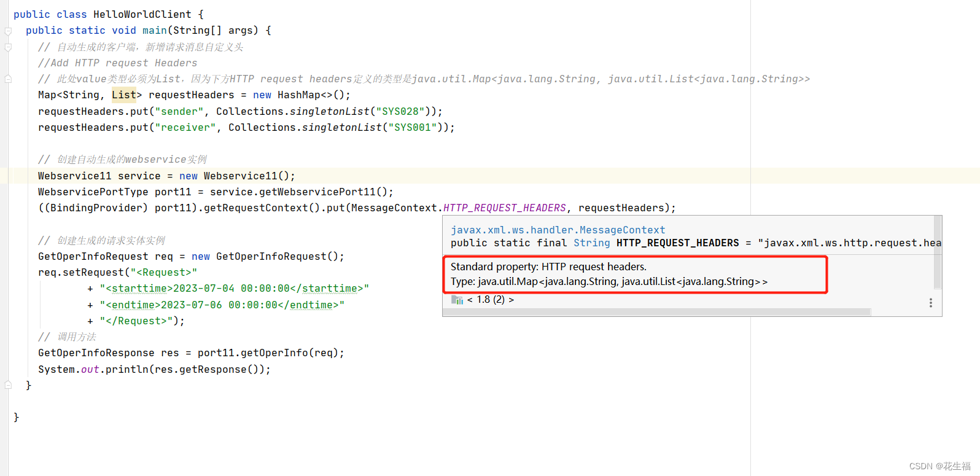Click the "SYS001" string literal
The width and height of the screenshot is (980, 476).
[413, 127]
